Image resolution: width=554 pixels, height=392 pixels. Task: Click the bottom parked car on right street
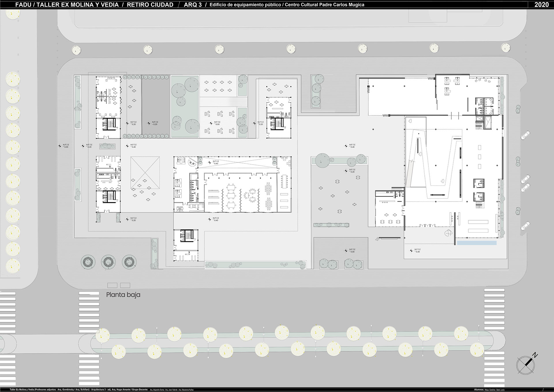pyautogui.click(x=525, y=225)
